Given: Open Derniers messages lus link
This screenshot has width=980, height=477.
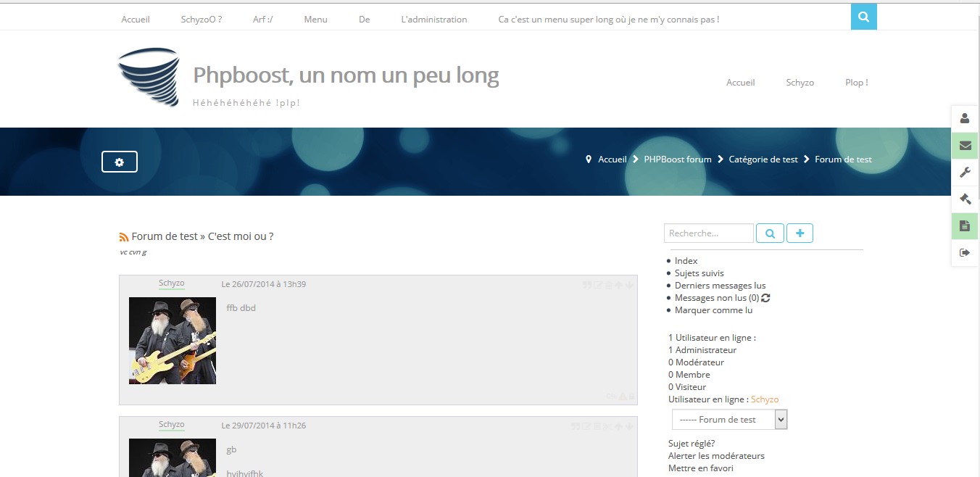Looking at the screenshot, I should [x=721, y=286].
